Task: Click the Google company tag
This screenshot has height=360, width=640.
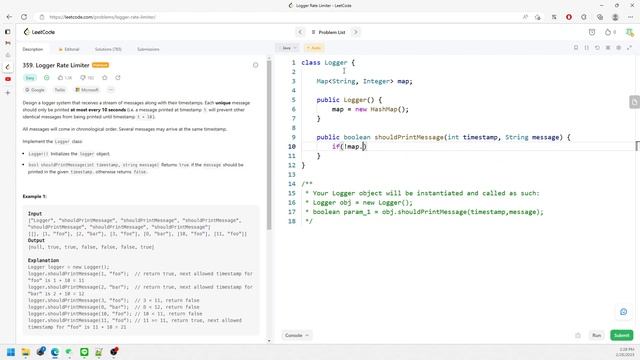Action: (35, 90)
